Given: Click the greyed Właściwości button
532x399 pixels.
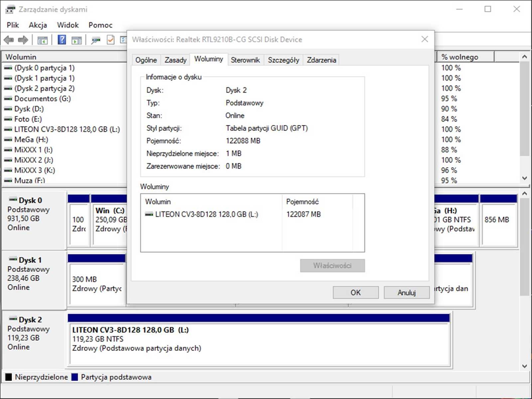Looking at the screenshot, I should pyautogui.click(x=332, y=266).
